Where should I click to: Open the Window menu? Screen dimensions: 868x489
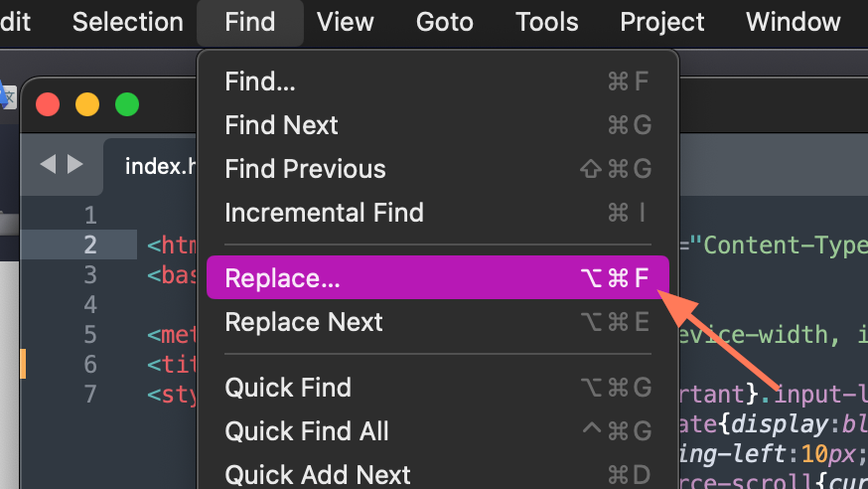tap(794, 23)
